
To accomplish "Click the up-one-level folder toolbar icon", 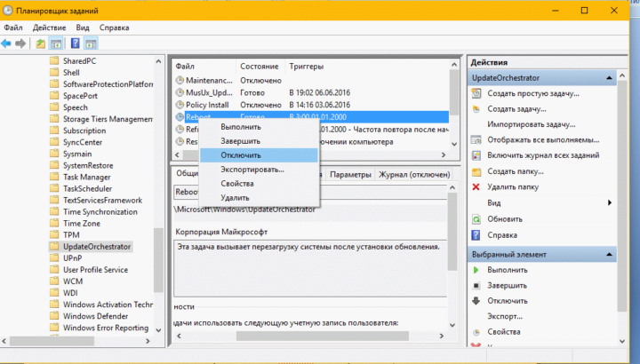I will coord(41,43).
